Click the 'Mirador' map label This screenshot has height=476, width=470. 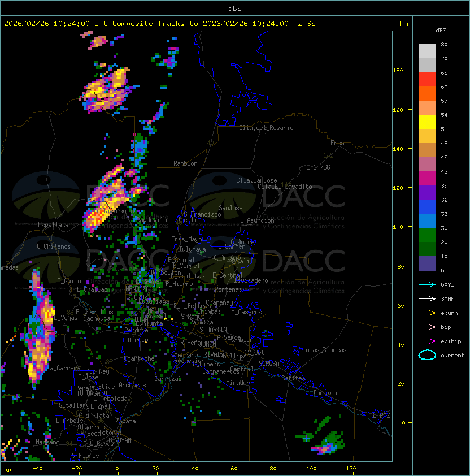point(238,383)
